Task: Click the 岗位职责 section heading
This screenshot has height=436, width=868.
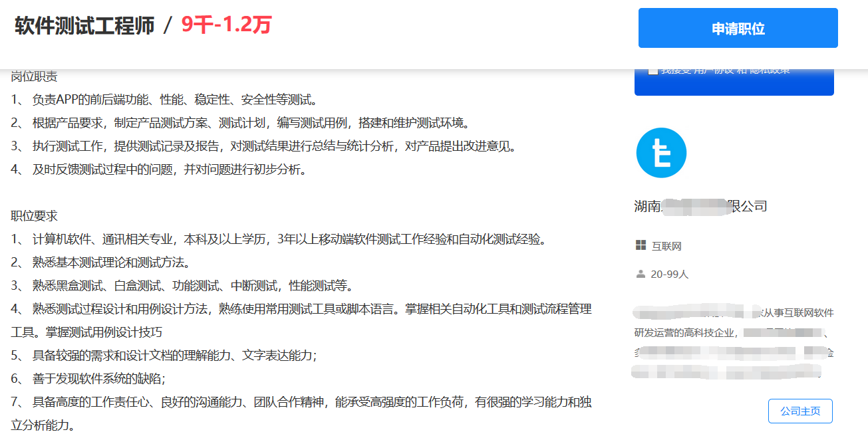Action: [x=34, y=76]
